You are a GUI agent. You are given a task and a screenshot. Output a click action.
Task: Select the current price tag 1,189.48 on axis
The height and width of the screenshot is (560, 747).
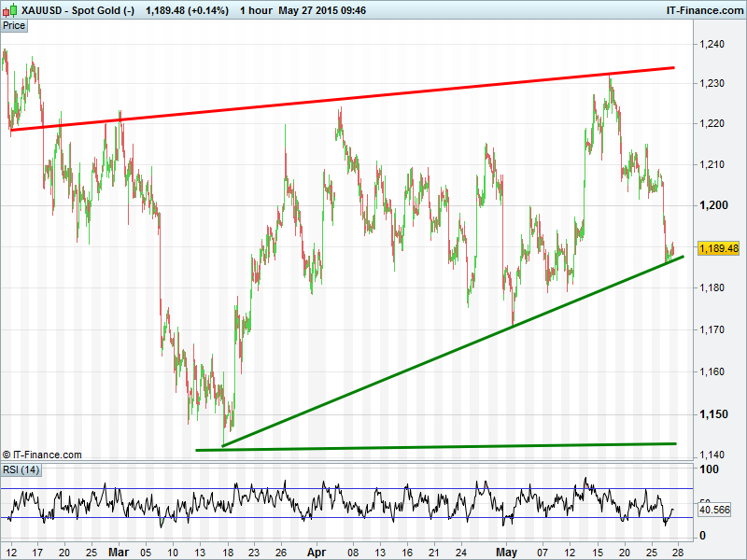718,249
